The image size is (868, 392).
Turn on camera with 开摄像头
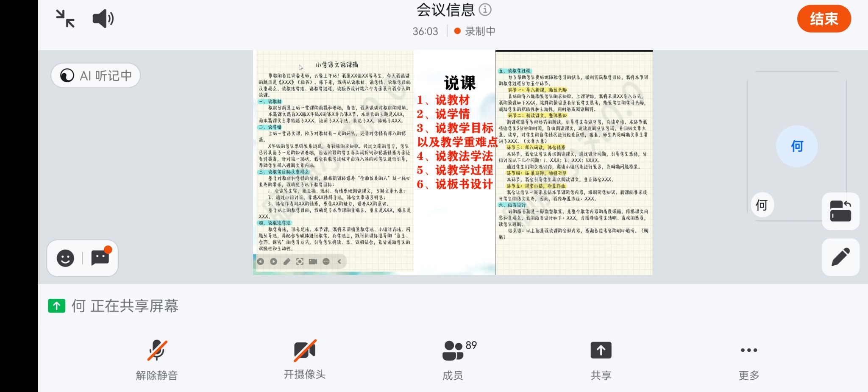[x=305, y=359]
